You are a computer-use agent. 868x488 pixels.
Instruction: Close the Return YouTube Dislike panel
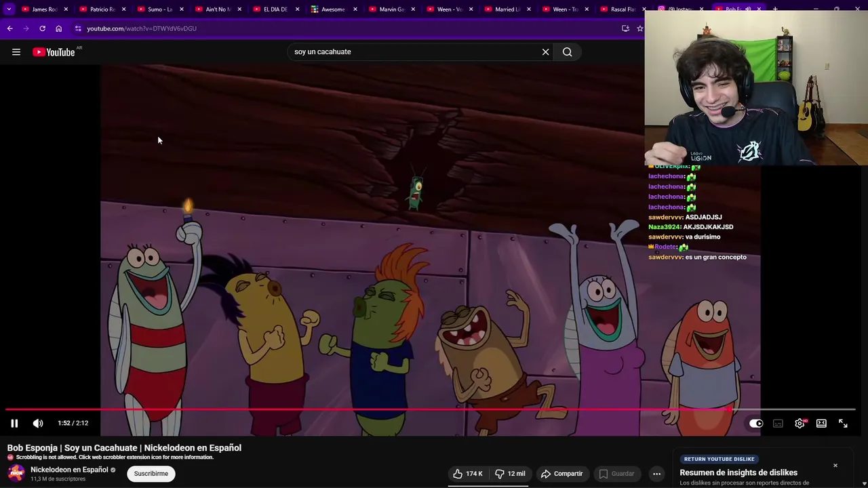[x=835, y=466]
